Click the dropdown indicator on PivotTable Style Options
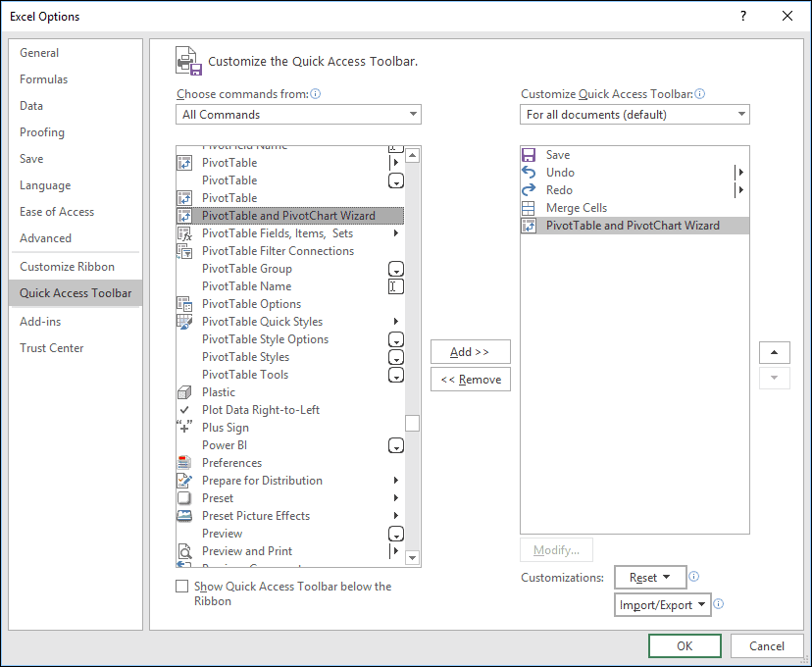The image size is (812, 667). coord(396,339)
